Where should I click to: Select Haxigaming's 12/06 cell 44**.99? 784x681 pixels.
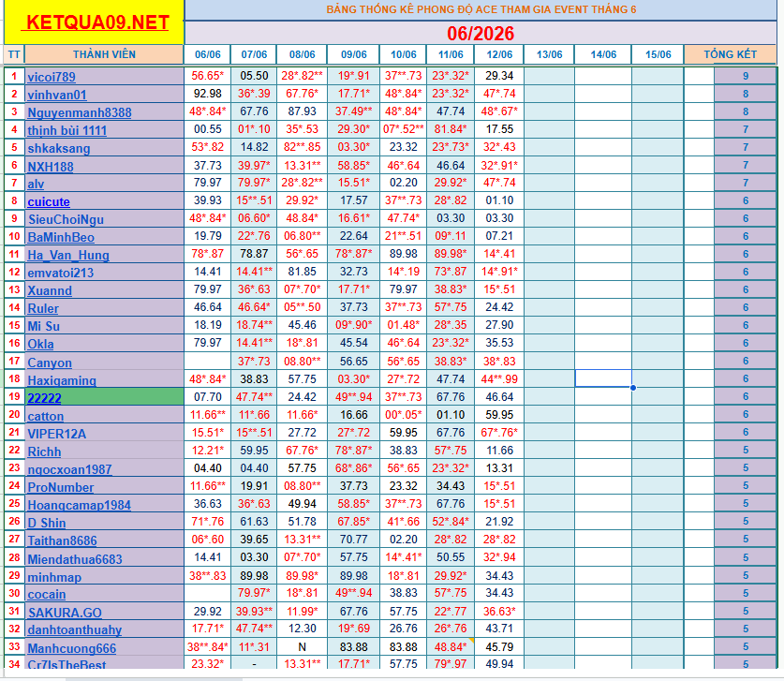coord(499,379)
